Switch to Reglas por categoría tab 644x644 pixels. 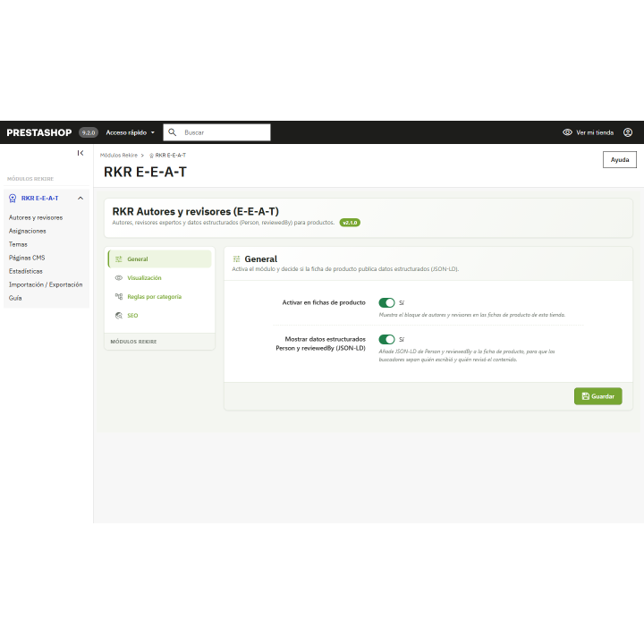pyautogui.click(x=160, y=297)
